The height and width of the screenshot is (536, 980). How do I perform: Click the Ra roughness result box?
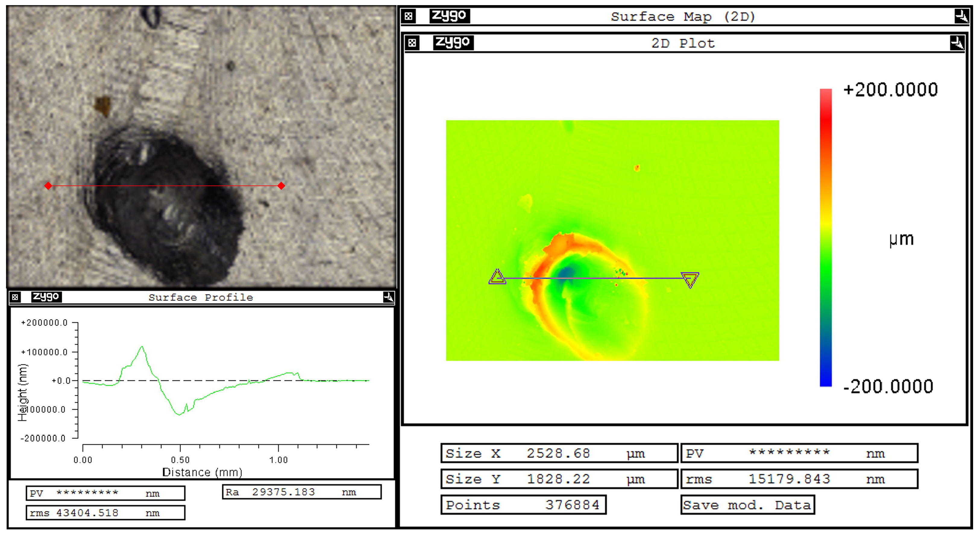tap(301, 492)
